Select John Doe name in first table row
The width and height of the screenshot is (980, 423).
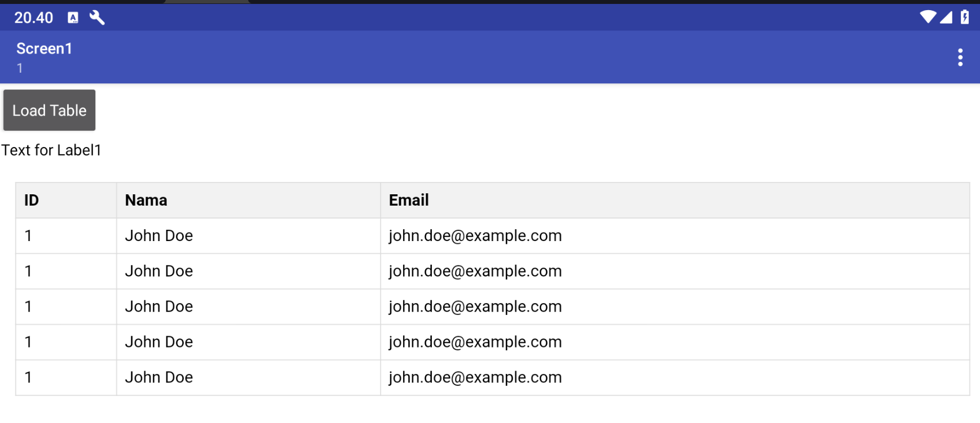(x=159, y=236)
